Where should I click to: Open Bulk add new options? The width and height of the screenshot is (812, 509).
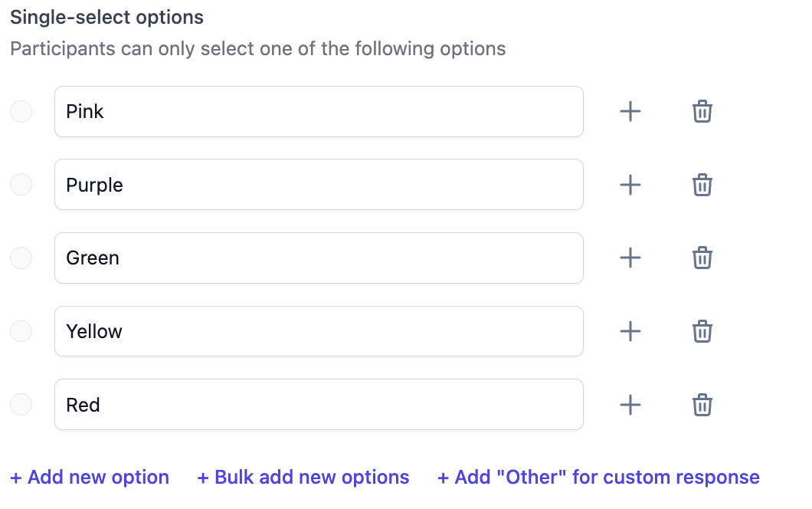pos(303,478)
